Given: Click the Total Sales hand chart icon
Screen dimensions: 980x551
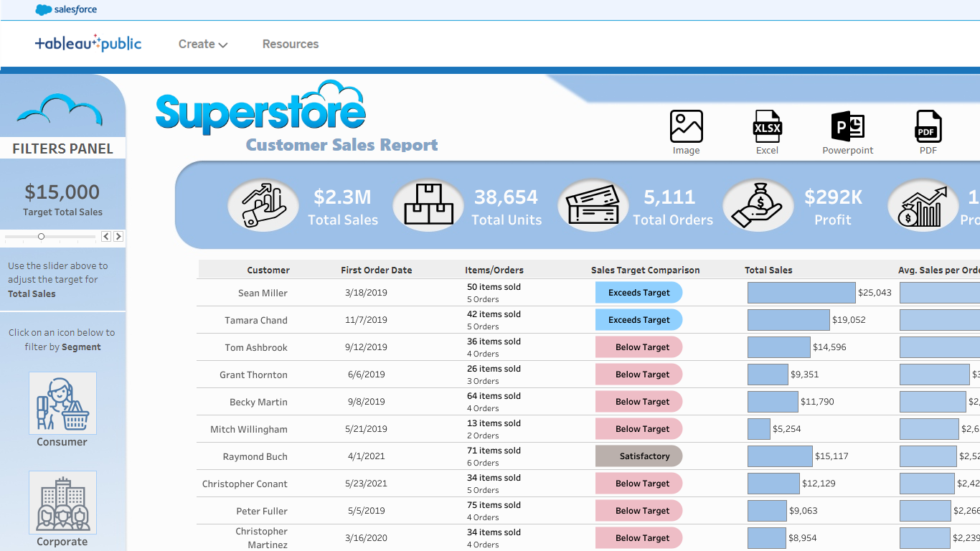Looking at the screenshot, I should click(263, 205).
